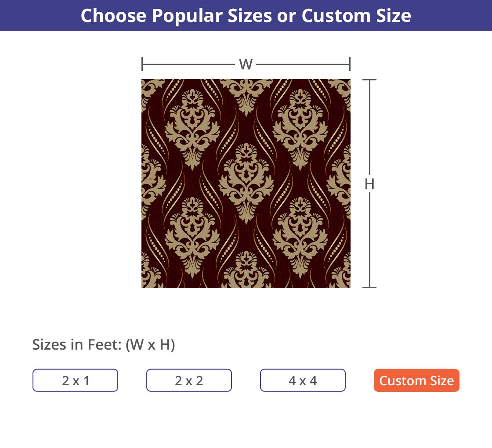492x448 pixels.
Task: Click bottom end cap of height dimension line
Action: (369, 287)
